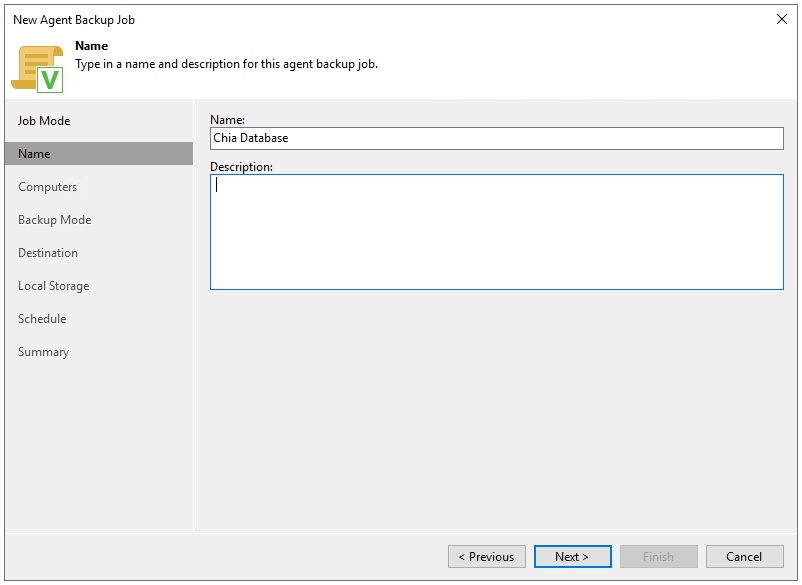Click the bold Name header title
Image resolution: width=802 pixels, height=585 pixels.
92,46
